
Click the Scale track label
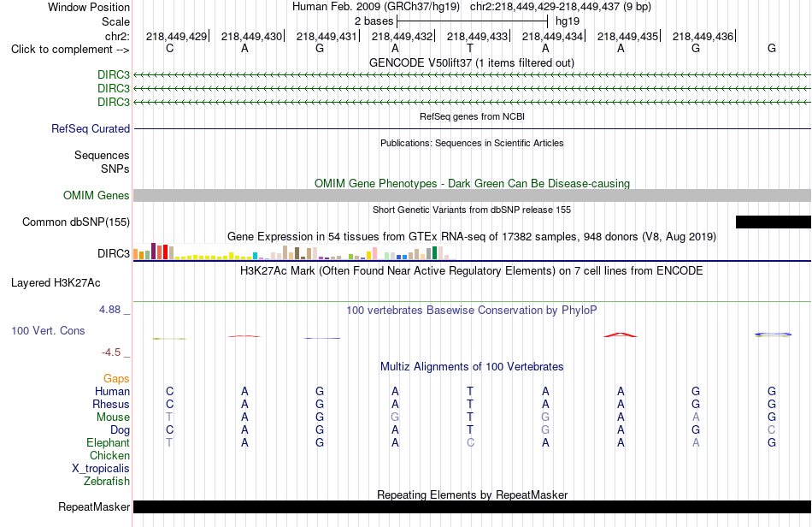(x=115, y=21)
